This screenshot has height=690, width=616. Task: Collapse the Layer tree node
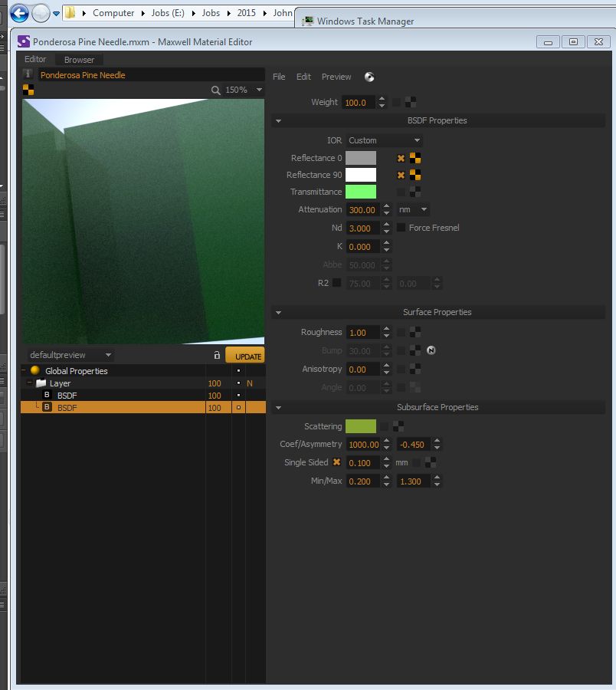(29, 383)
